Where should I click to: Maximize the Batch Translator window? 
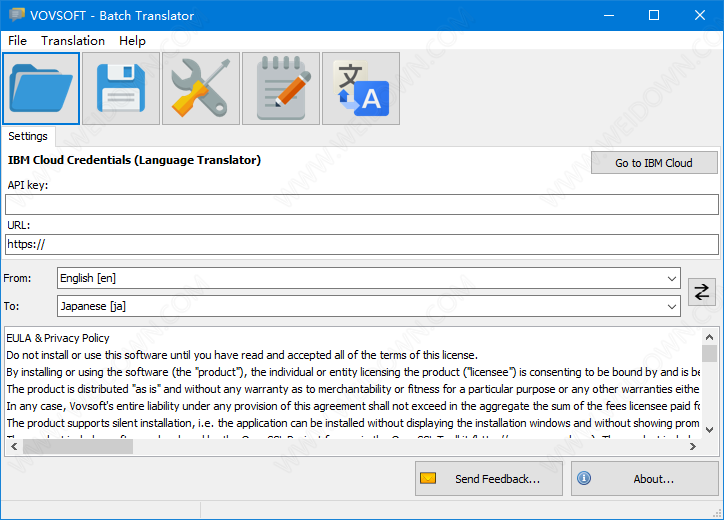(654, 15)
